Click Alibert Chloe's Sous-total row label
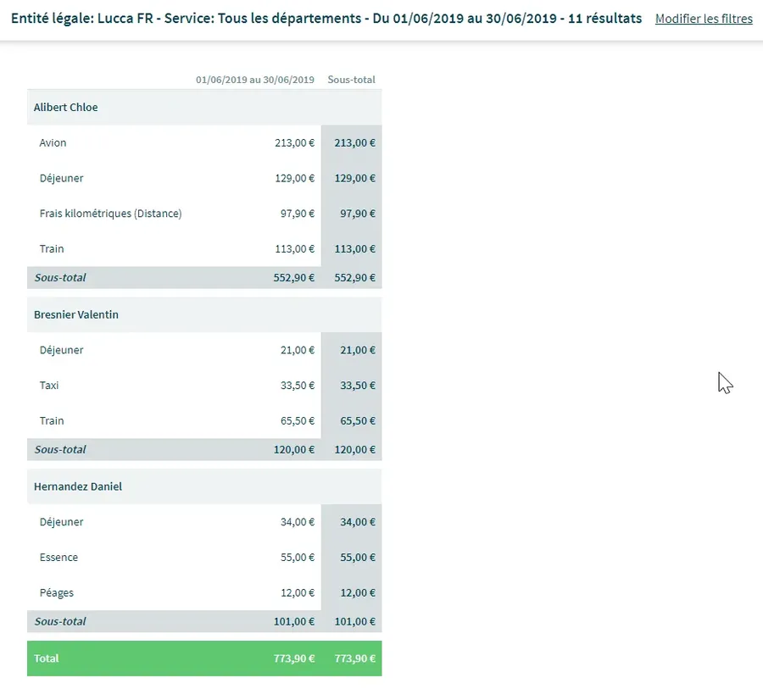This screenshot has height=700, width=763. tap(60, 278)
